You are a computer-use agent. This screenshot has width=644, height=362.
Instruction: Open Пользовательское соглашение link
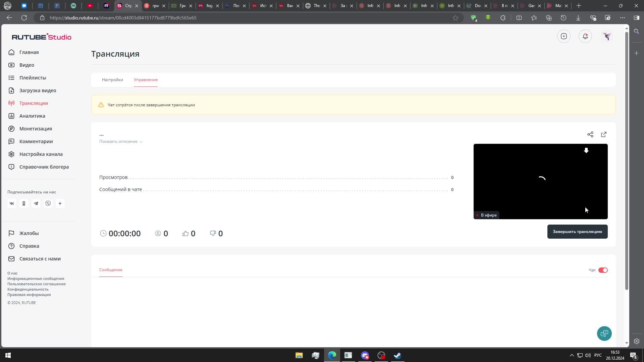click(37, 284)
